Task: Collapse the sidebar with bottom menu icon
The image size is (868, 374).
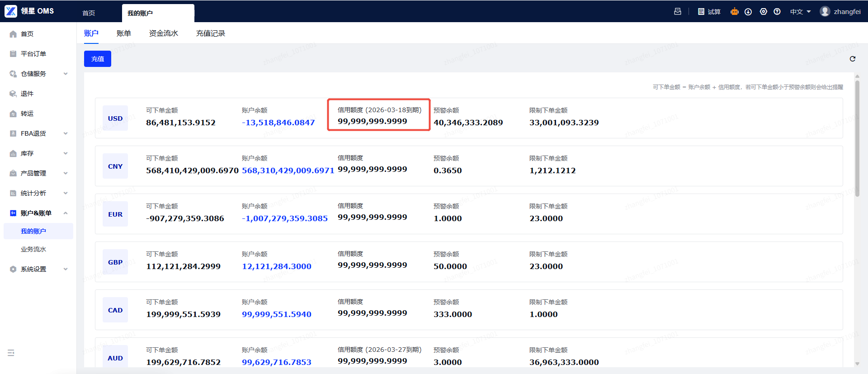Action: point(11,353)
